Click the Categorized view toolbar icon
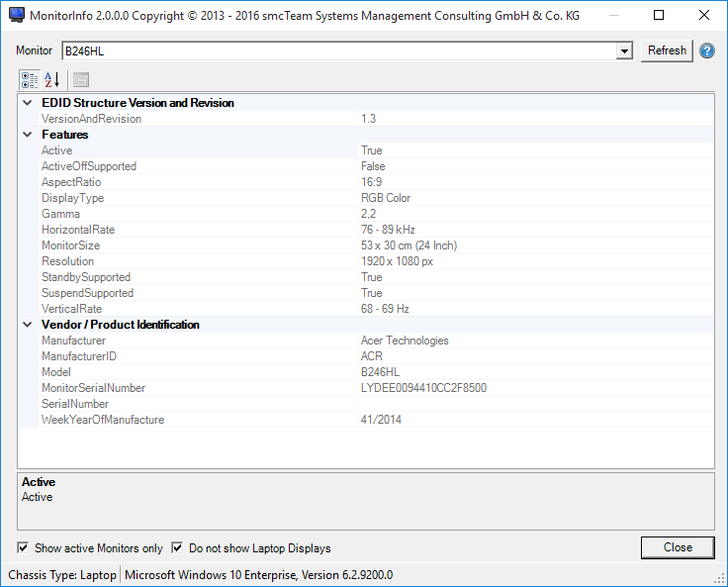 [x=30, y=80]
